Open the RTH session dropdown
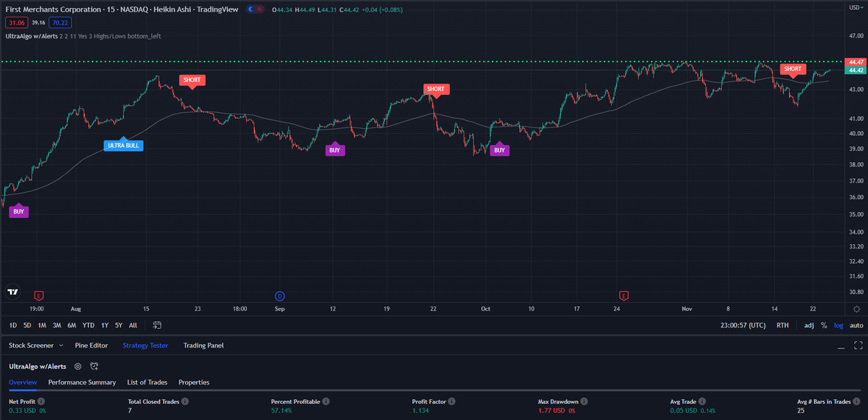The height and width of the screenshot is (420, 868). coord(783,325)
